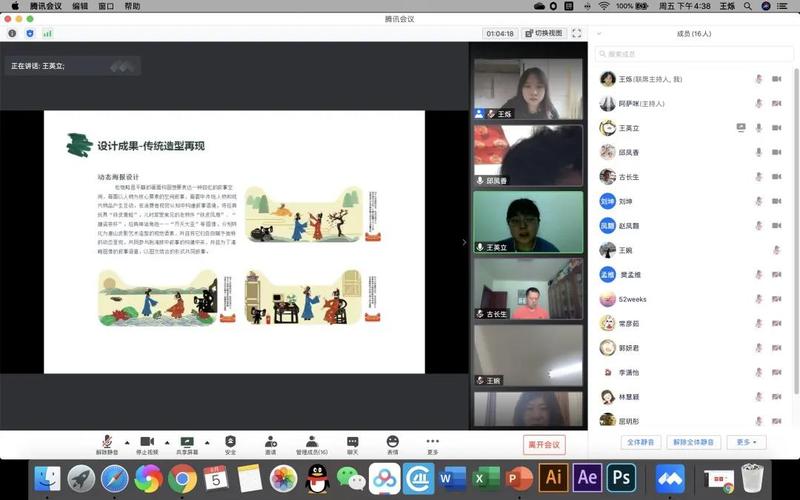Image resolution: width=800 pixels, height=500 pixels.
Task: Click the 共享屏幕 (Share Screen) icon
Action: 186,442
